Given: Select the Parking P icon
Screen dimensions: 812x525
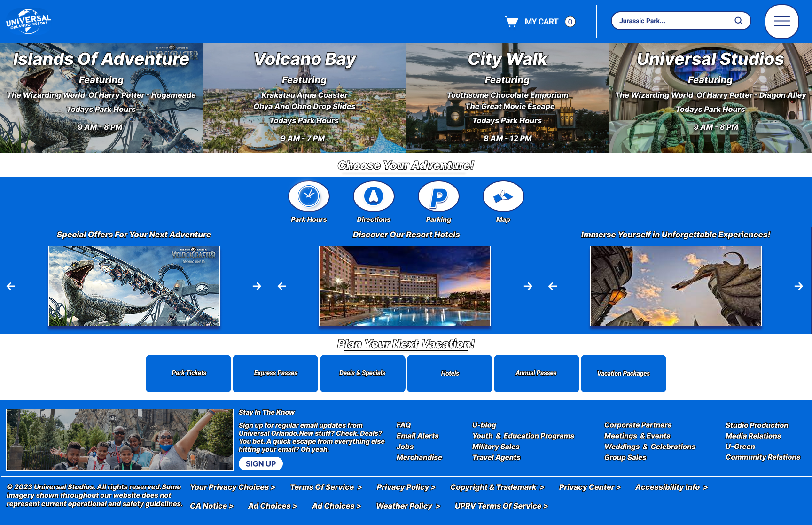Looking at the screenshot, I should click(x=438, y=196).
